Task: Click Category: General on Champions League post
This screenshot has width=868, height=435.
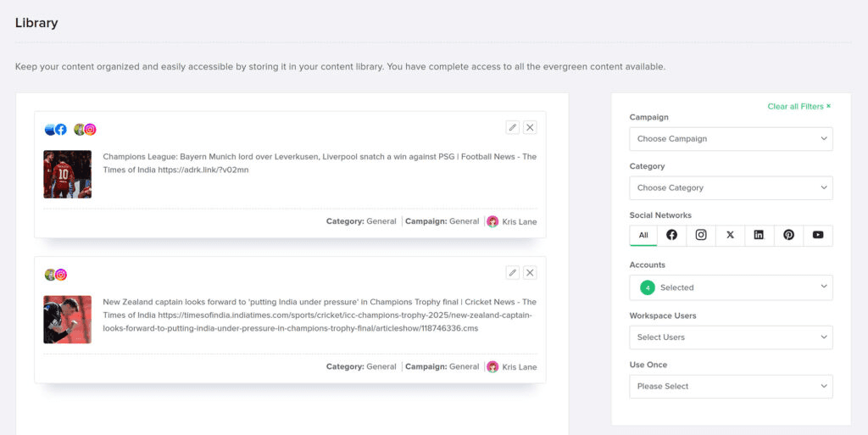Action: click(361, 221)
